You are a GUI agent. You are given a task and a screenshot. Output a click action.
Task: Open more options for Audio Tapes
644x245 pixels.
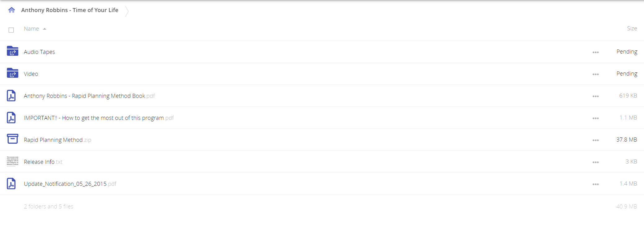(x=595, y=52)
